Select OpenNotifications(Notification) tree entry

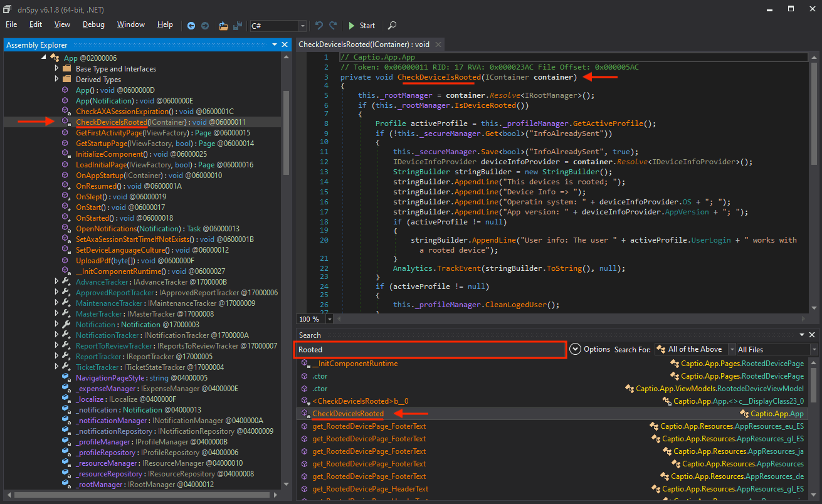[157, 228]
